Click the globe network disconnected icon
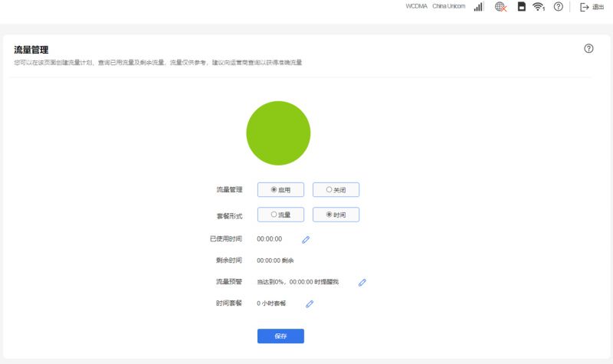The width and height of the screenshot is (613, 364). (500, 7)
